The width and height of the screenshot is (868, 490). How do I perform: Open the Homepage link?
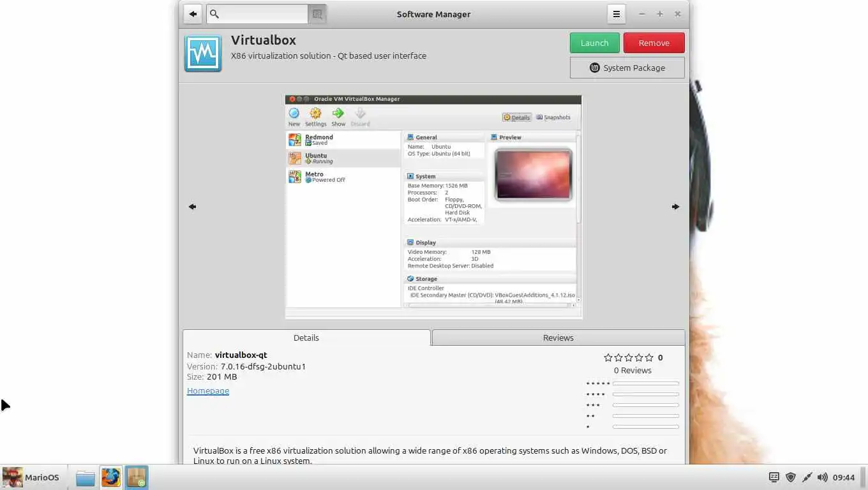point(208,390)
